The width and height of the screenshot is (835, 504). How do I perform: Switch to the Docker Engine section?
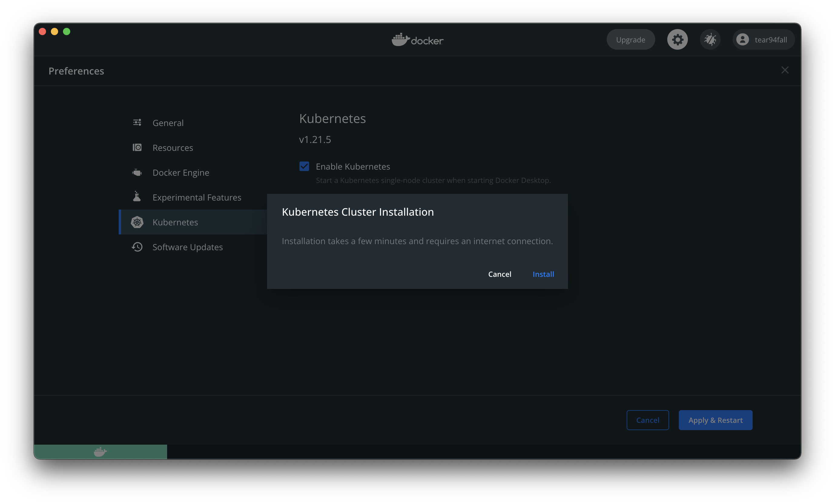[181, 173]
